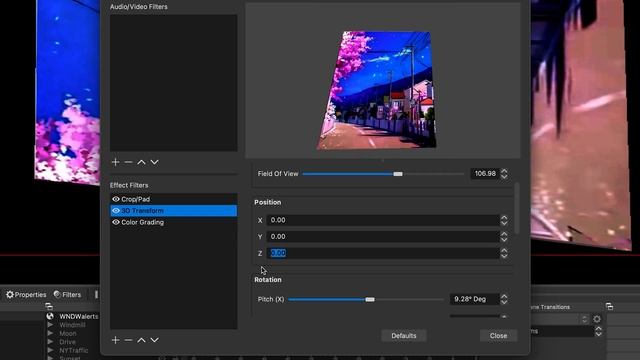Select the Windmill source in Sources list
Screen dimensions: 640x360
(72, 325)
